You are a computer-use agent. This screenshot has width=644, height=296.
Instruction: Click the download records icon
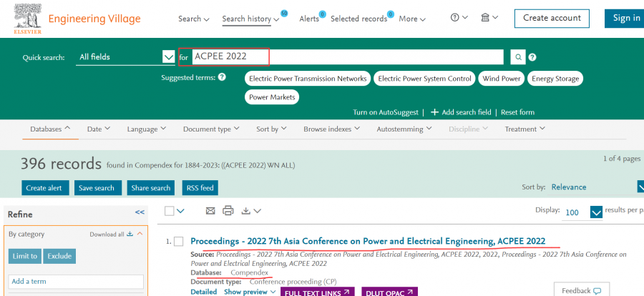click(x=246, y=211)
